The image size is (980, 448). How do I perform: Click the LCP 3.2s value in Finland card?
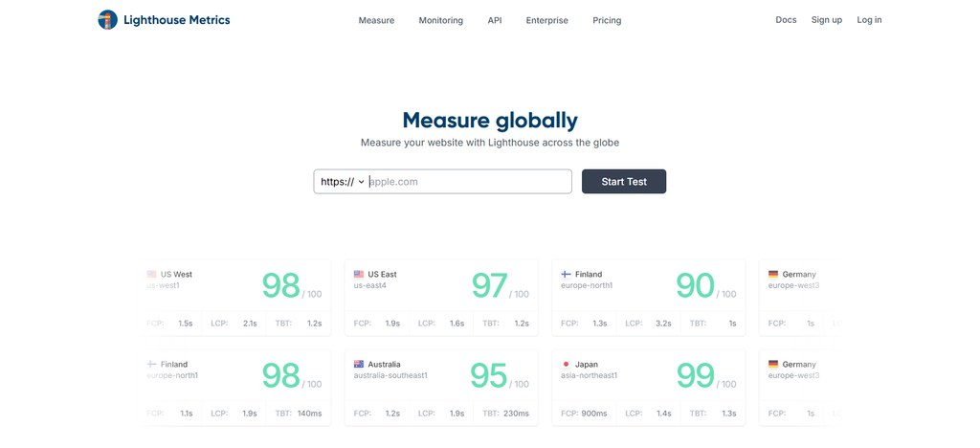664,324
